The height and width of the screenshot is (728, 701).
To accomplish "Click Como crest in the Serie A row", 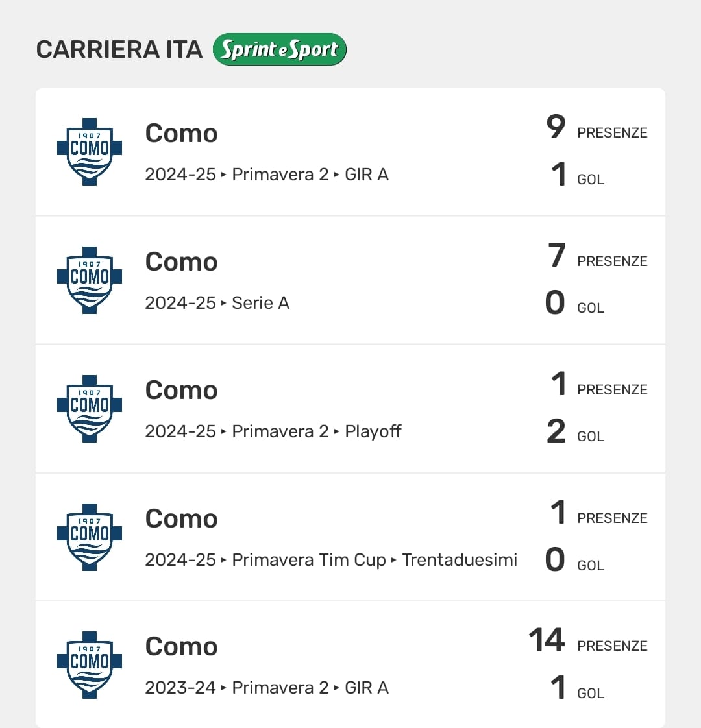I will [90, 280].
